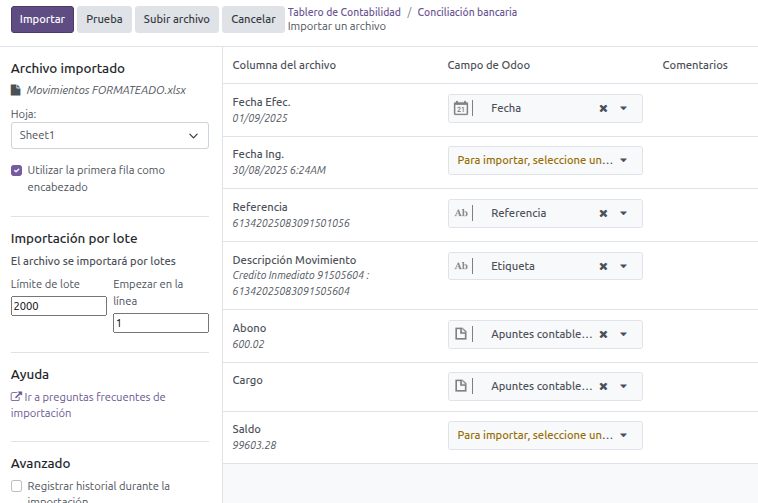The image size is (758, 503).
Task: Remove the Referencia field mapping
Action: click(x=603, y=213)
